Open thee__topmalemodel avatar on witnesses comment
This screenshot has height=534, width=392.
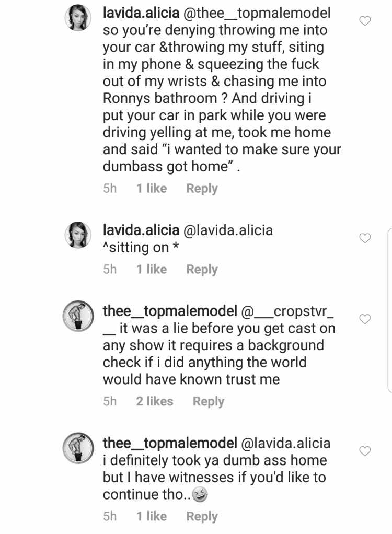coord(78,448)
